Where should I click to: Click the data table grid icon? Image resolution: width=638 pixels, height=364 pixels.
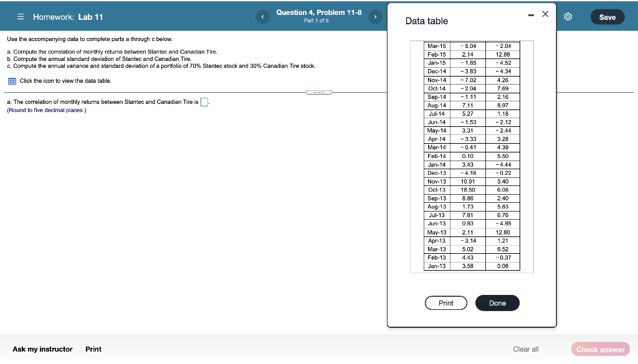pyautogui.click(x=12, y=82)
